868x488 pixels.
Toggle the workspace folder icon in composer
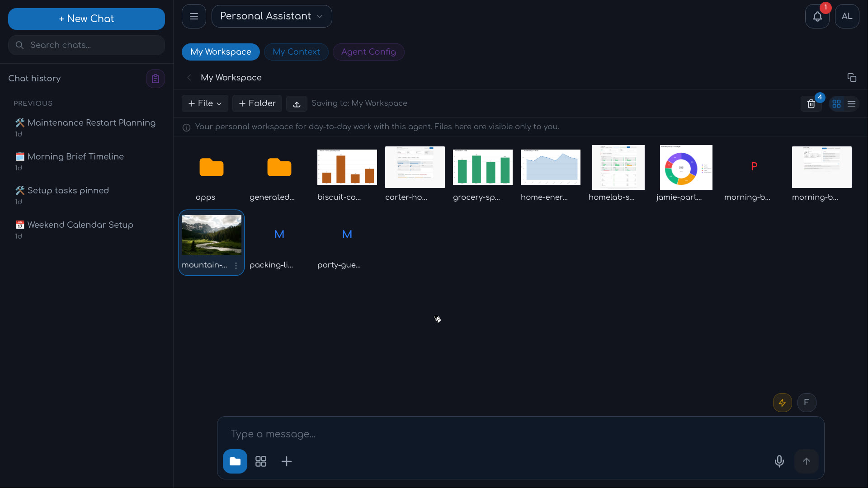235,461
